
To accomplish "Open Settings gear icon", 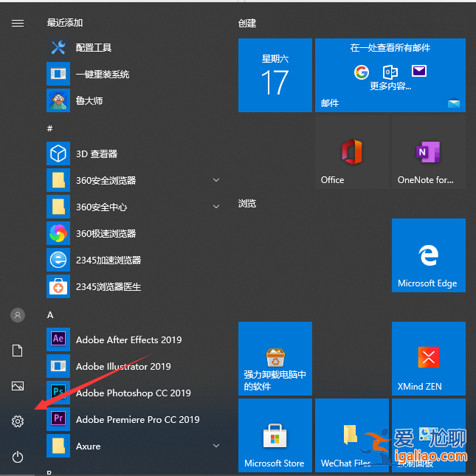I will tap(18, 421).
